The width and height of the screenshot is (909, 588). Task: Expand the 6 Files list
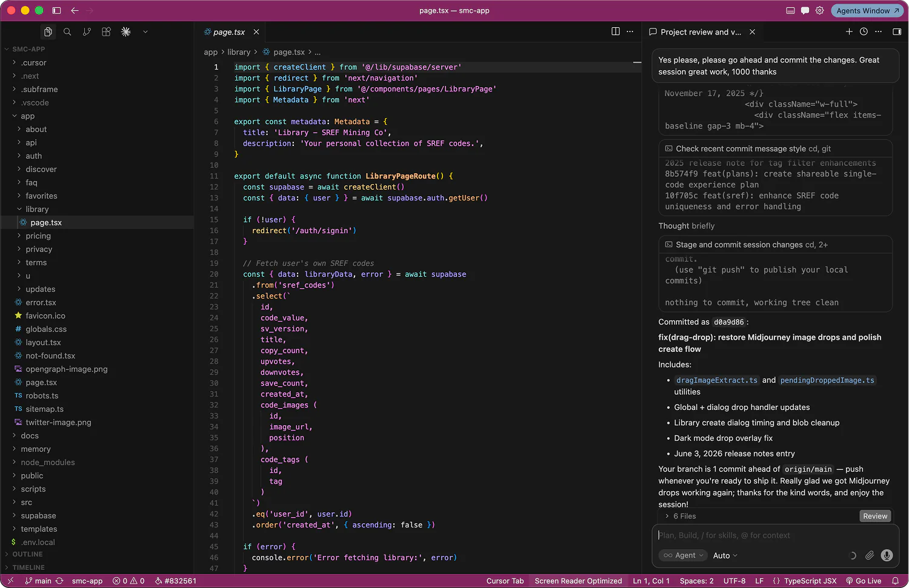[680, 516]
